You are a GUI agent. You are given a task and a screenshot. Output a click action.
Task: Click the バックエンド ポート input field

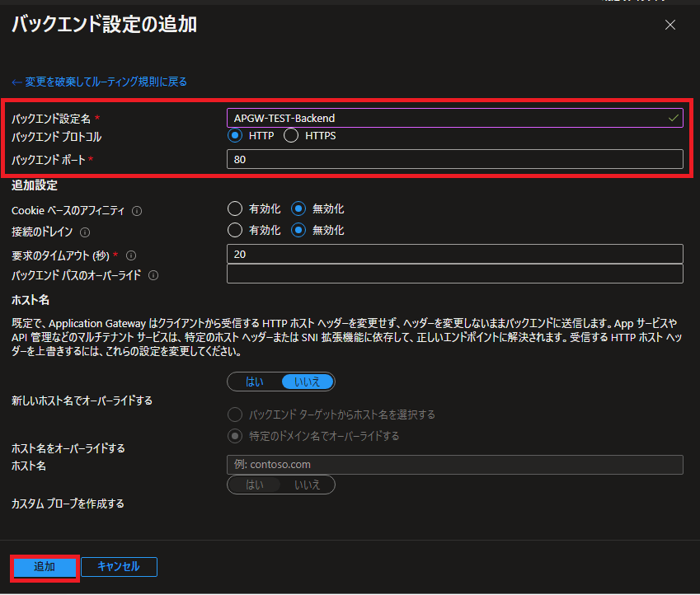tap(454, 159)
